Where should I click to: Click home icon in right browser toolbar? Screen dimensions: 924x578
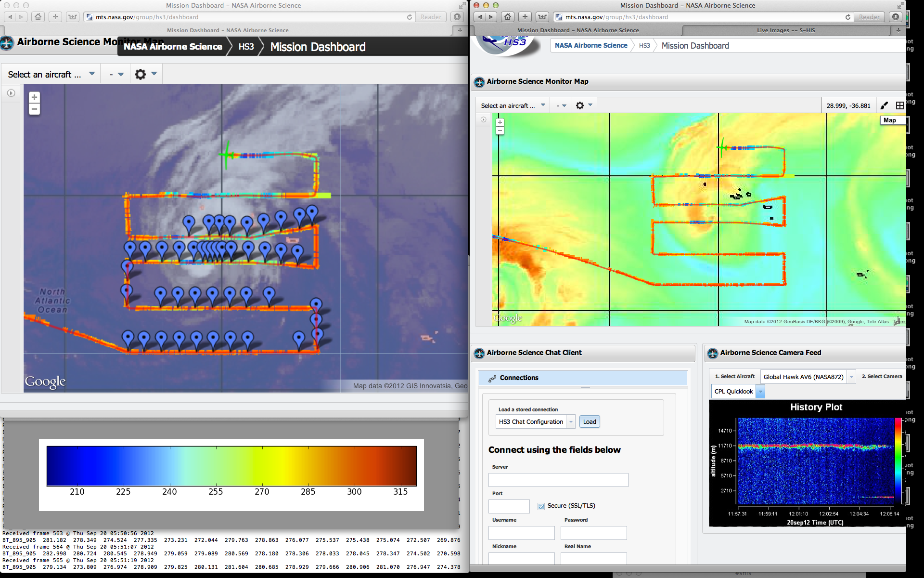(508, 17)
